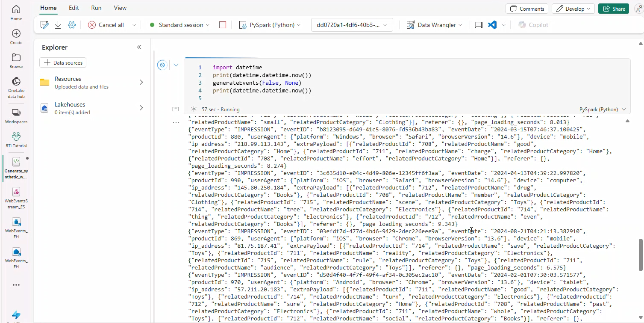Switch to the Run tab
The height and width of the screenshot is (323, 644).
[x=96, y=8]
